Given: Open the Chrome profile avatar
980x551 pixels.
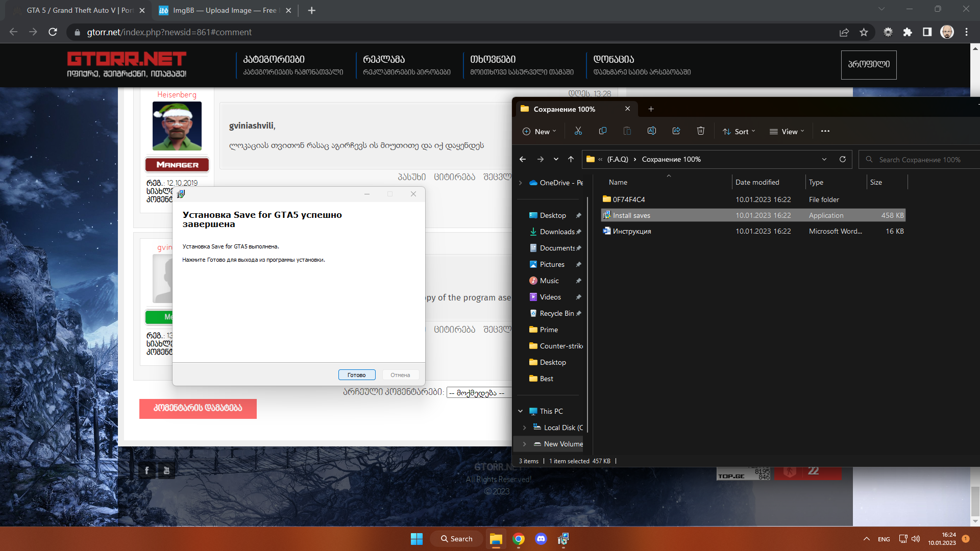Looking at the screenshot, I should [x=947, y=32].
